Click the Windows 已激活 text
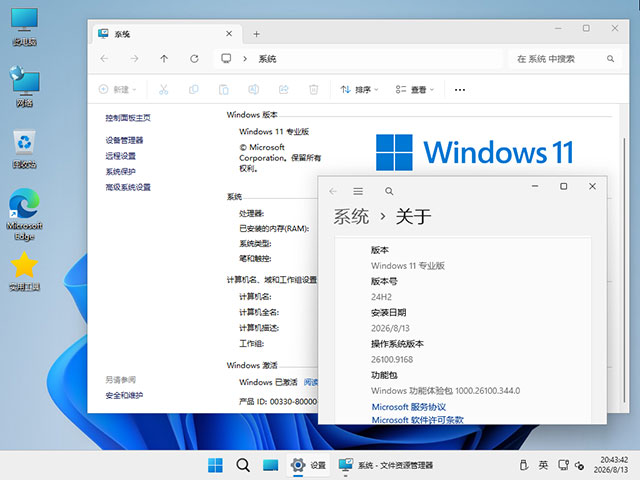This screenshot has height=480, width=640. coord(268,382)
